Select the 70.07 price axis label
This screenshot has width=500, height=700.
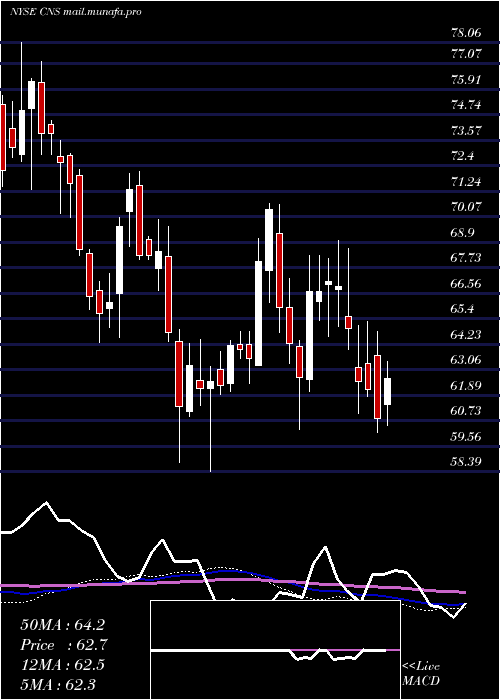click(467, 207)
